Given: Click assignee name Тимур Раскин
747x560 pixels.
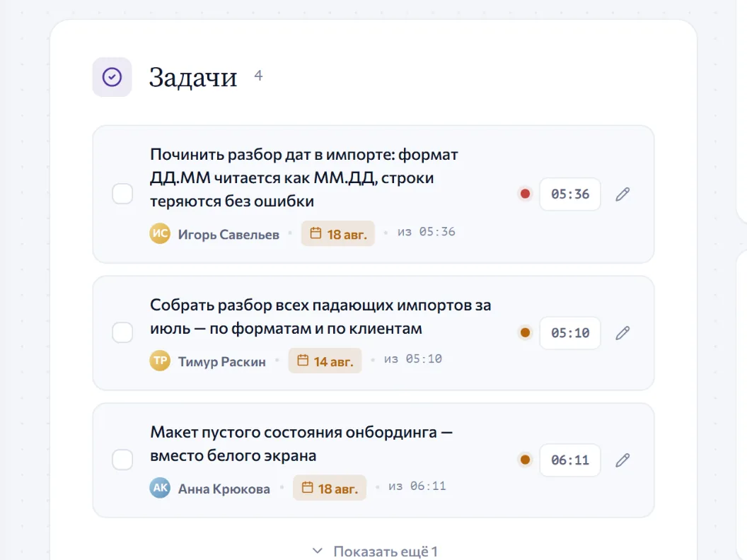Looking at the screenshot, I should click(x=222, y=361).
